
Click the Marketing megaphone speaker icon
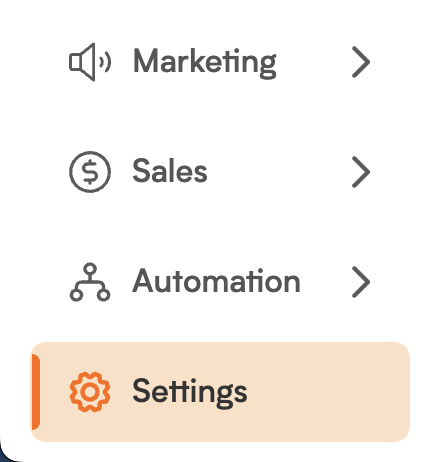pos(90,62)
